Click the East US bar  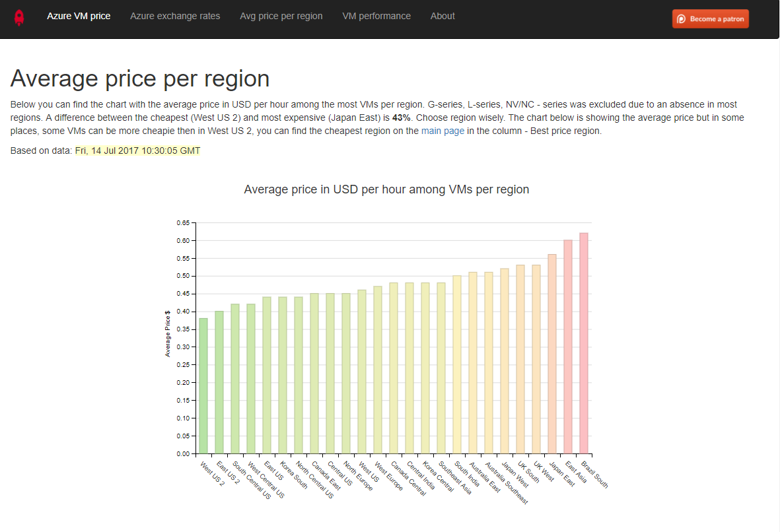pos(267,376)
